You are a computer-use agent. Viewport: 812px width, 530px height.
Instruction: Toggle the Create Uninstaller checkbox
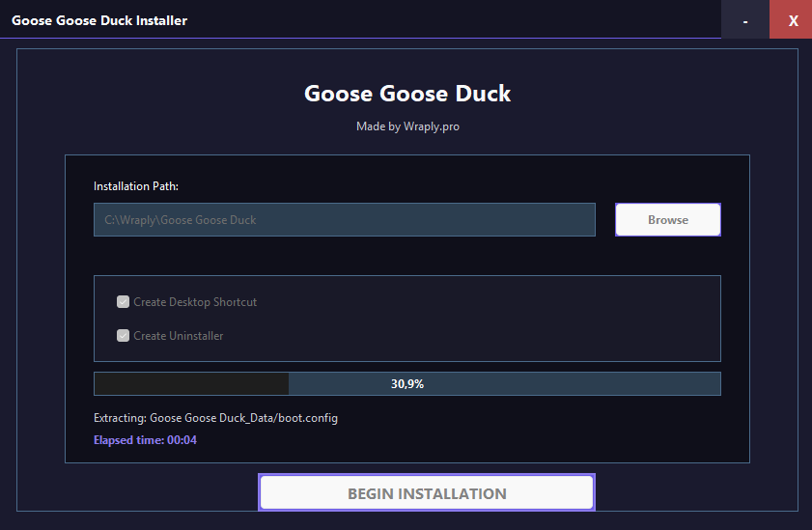click(123, 335)
